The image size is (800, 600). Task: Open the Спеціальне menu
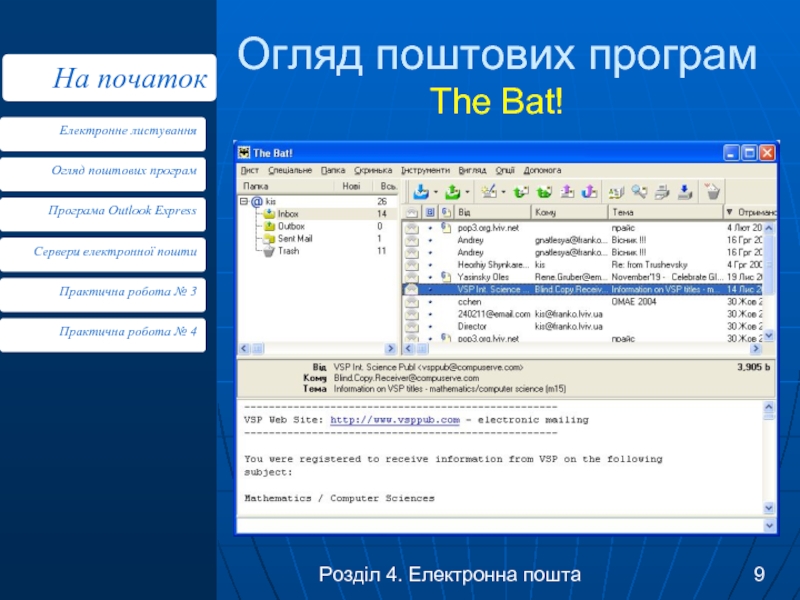[290, 170]
